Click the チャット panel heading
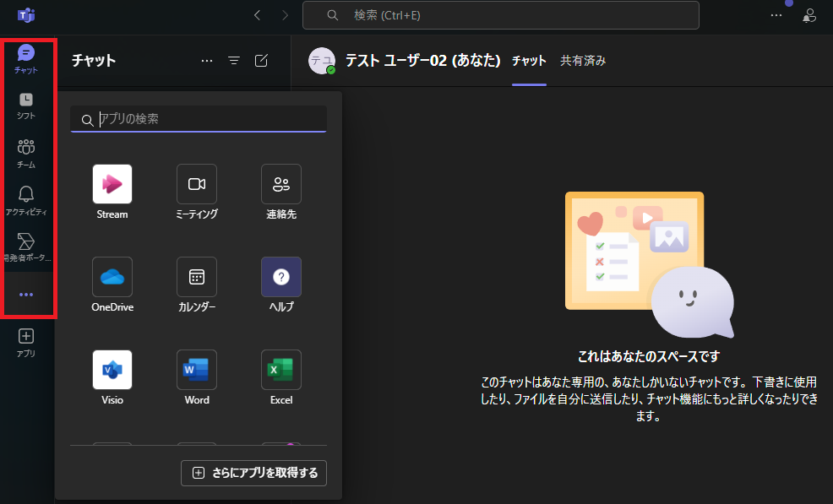The height and width of the screenshot is (504, 833). tap(94, 61)
